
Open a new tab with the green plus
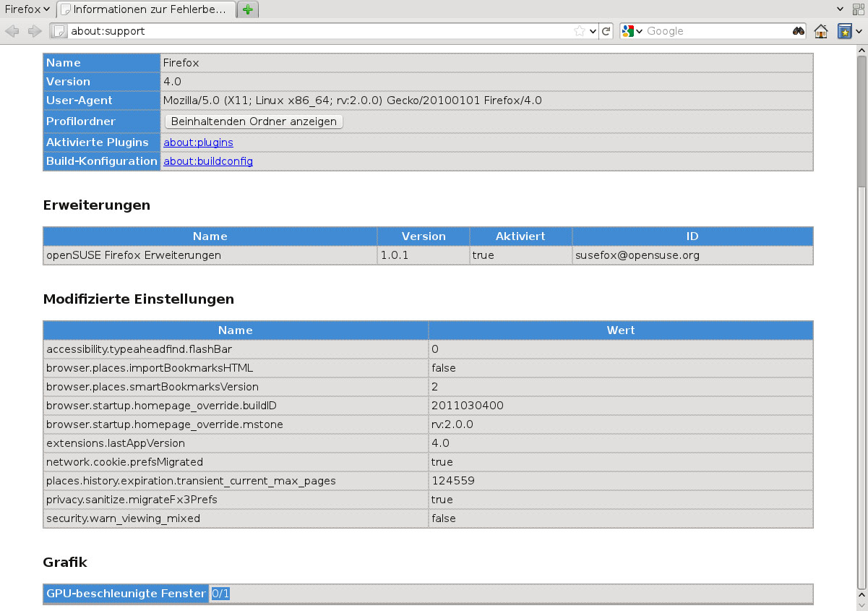click(x=246, y=9)
